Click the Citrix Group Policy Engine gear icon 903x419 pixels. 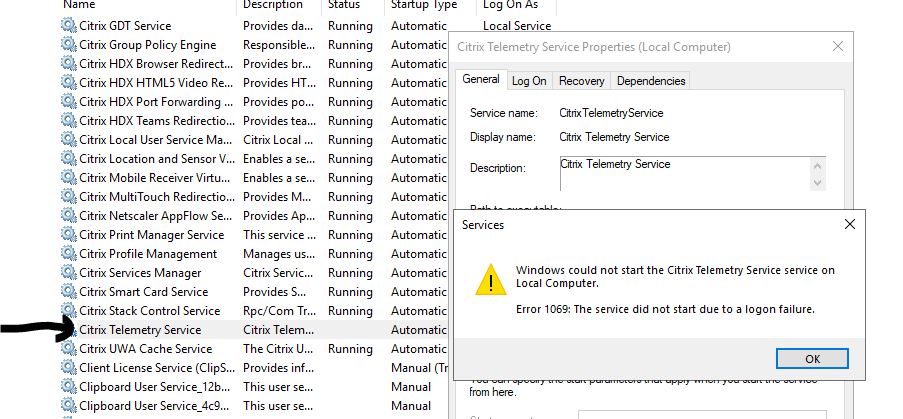click(x=69, y=45)
